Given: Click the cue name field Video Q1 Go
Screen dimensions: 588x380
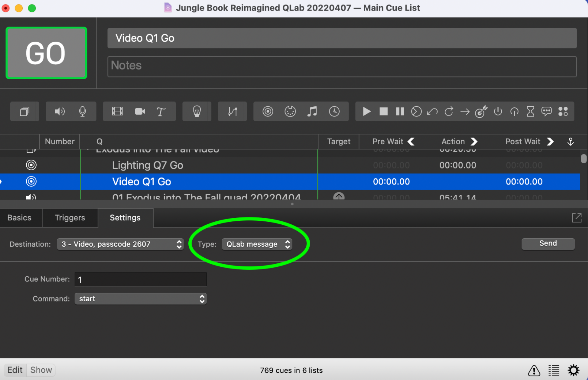Looking at the screenshot, I should pyautogui.click(x=342, y=38).
